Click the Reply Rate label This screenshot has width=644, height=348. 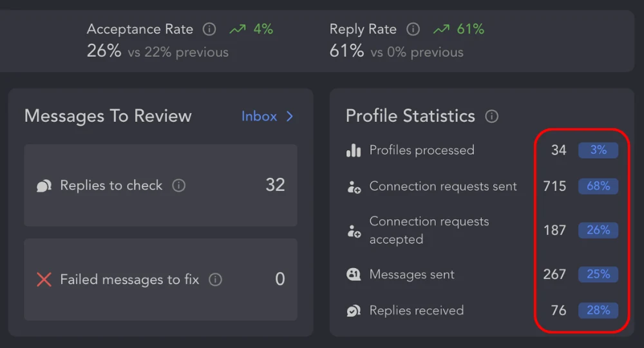[363, 30]
